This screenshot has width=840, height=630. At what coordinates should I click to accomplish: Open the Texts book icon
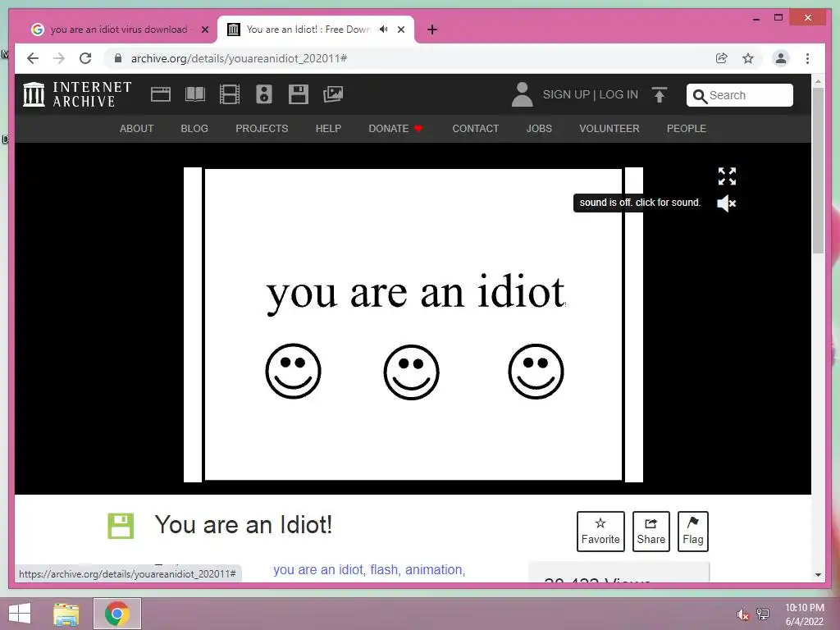tap(195, 95)
